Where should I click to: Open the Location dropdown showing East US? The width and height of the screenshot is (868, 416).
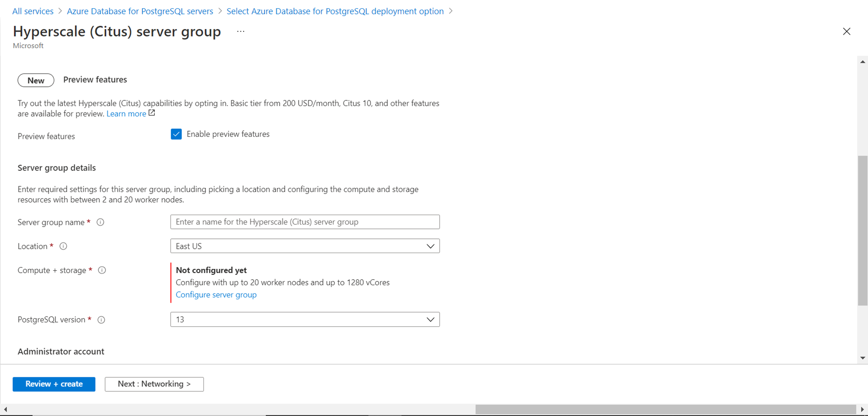[305, 246]
